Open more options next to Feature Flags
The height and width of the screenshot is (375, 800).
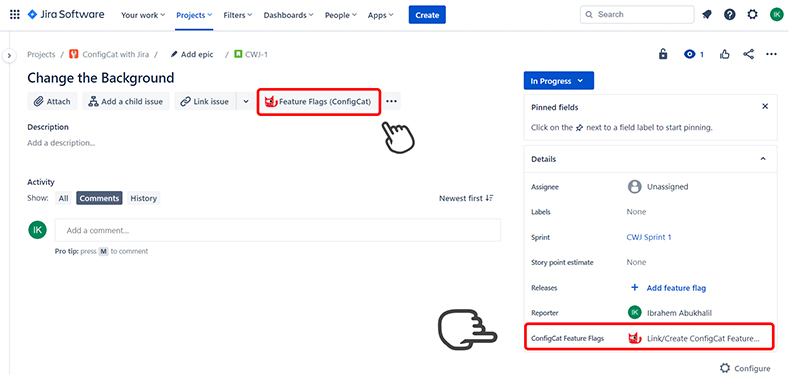(391, 102)
